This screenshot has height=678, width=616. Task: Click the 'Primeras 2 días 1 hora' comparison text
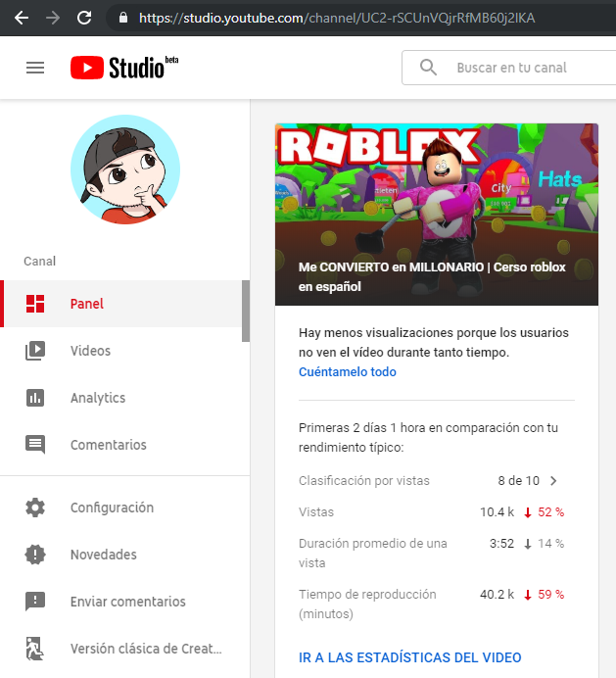(x=428, y=437)
